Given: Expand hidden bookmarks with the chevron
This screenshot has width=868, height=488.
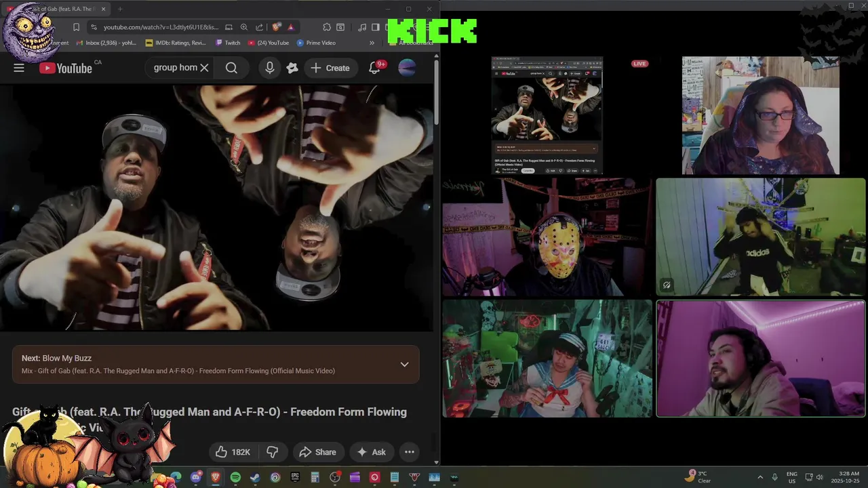Looking at the screenshot, I should click(x=372, y=43).
